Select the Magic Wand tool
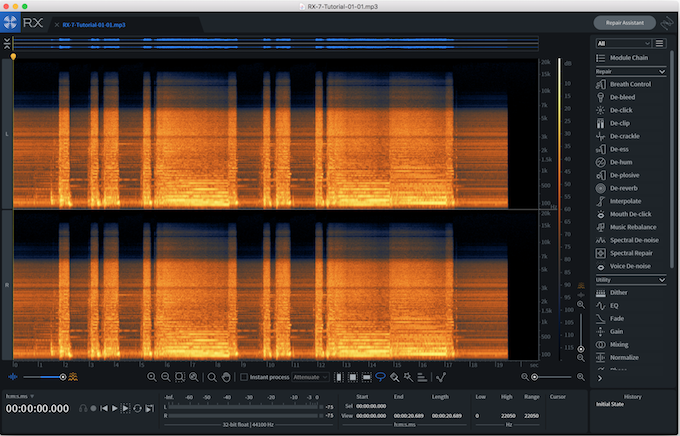 409,377
